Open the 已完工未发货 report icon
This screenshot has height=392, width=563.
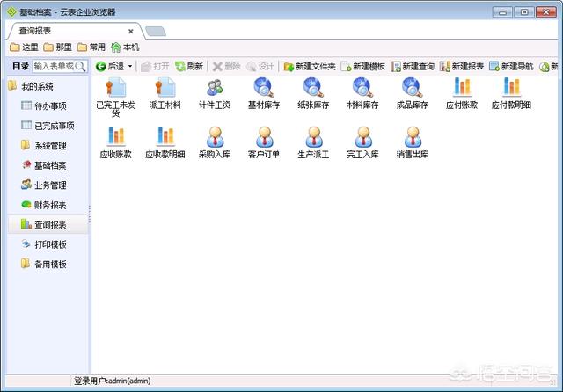click(115, 97)
